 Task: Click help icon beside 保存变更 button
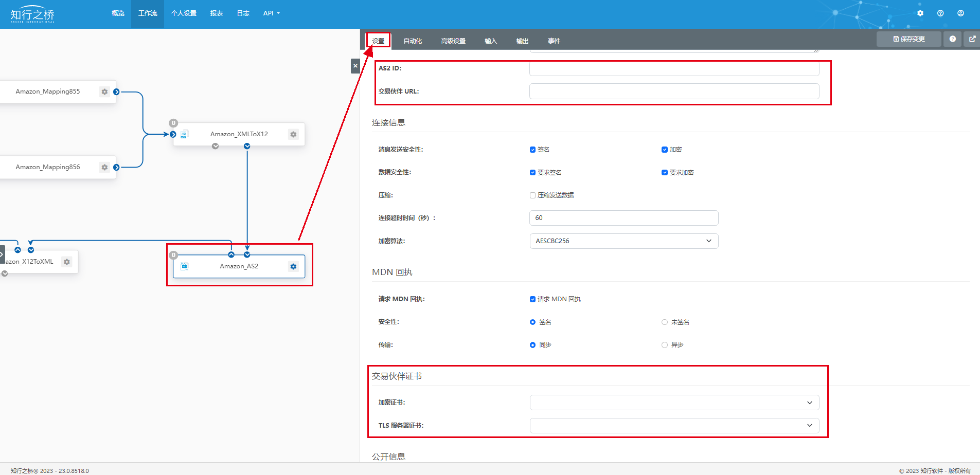pos(952,39)
